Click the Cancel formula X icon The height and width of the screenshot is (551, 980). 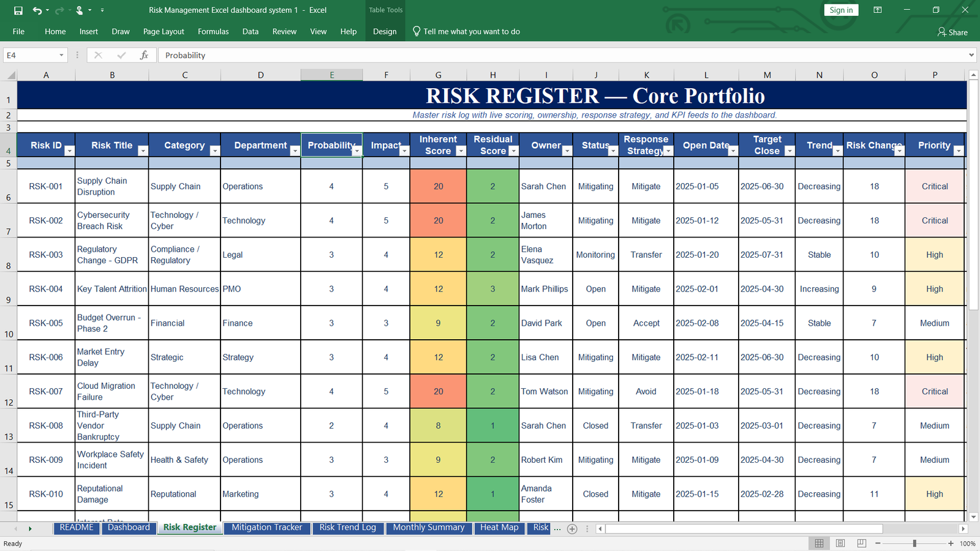click(98, 55)
